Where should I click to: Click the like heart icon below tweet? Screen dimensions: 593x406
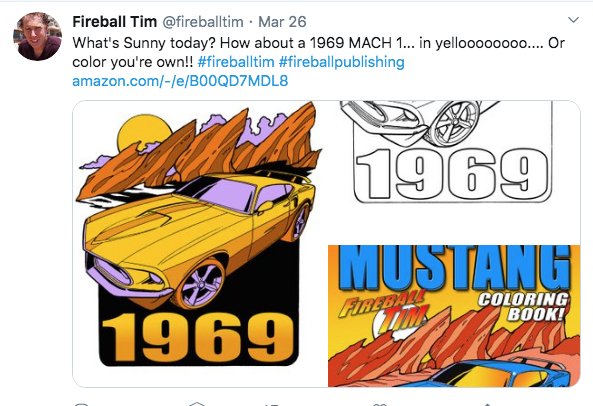click(380, 404)
